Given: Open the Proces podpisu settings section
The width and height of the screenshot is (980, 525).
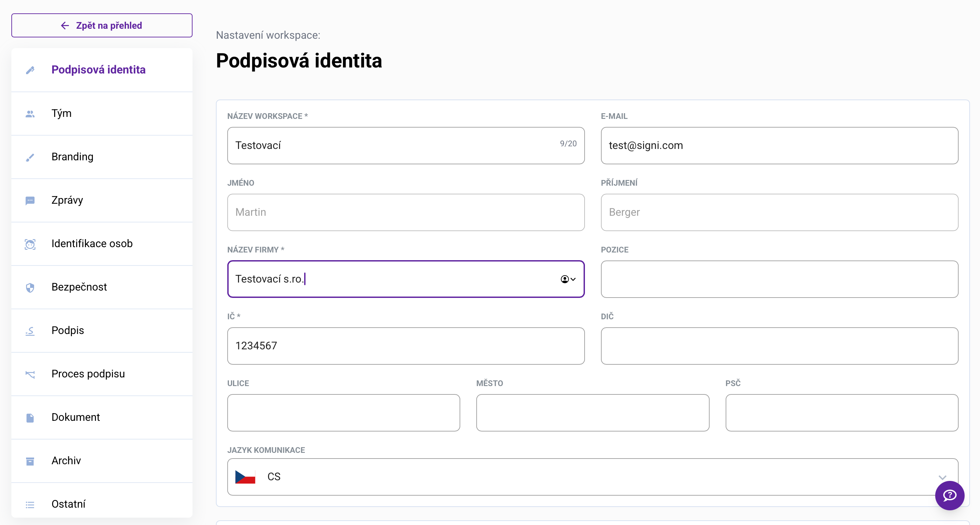Looking at the screenshot, I should [88, 374].
